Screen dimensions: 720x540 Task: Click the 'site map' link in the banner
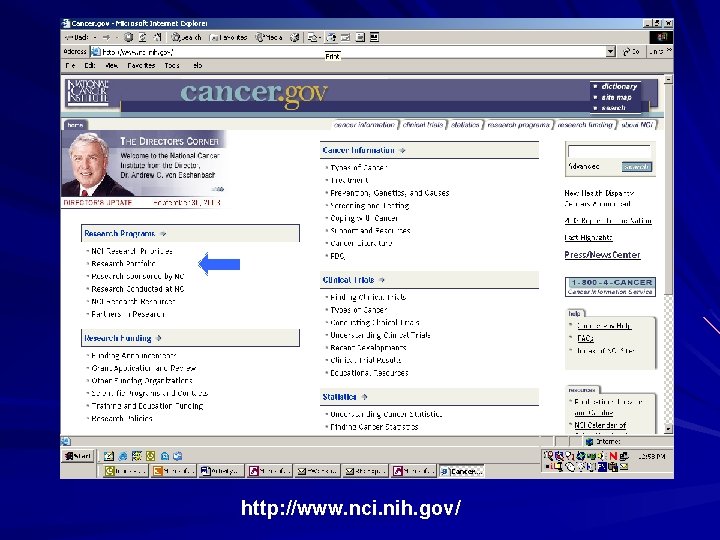click(616, 97)
